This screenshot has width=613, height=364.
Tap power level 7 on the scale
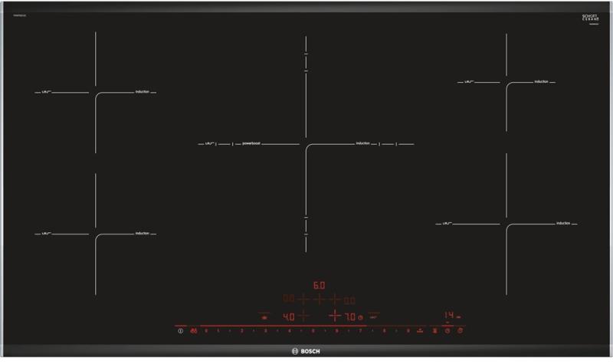click(x=360, y=331)
